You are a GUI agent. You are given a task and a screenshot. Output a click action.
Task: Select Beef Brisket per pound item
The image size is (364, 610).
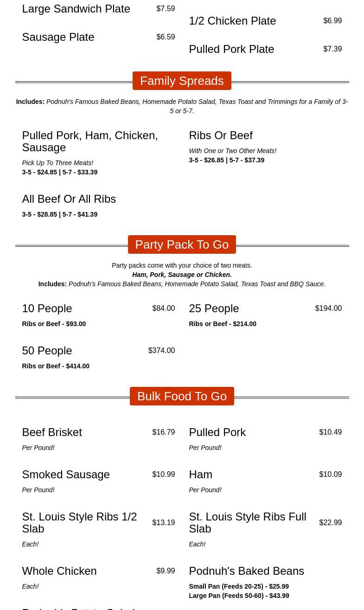(52, 432)
